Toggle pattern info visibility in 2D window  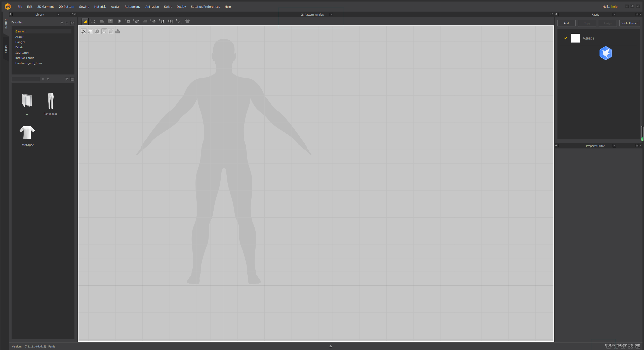tap(97, 31)
